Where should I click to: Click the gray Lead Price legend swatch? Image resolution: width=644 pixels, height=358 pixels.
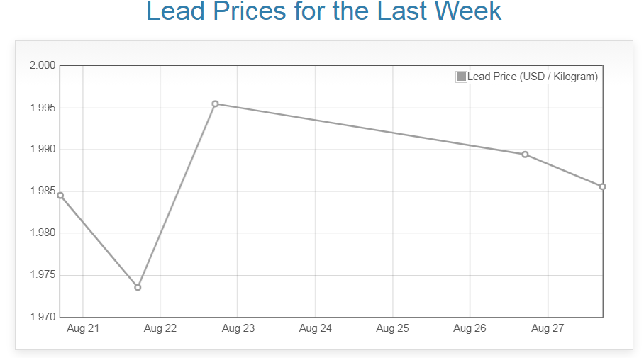pos(462,77)
